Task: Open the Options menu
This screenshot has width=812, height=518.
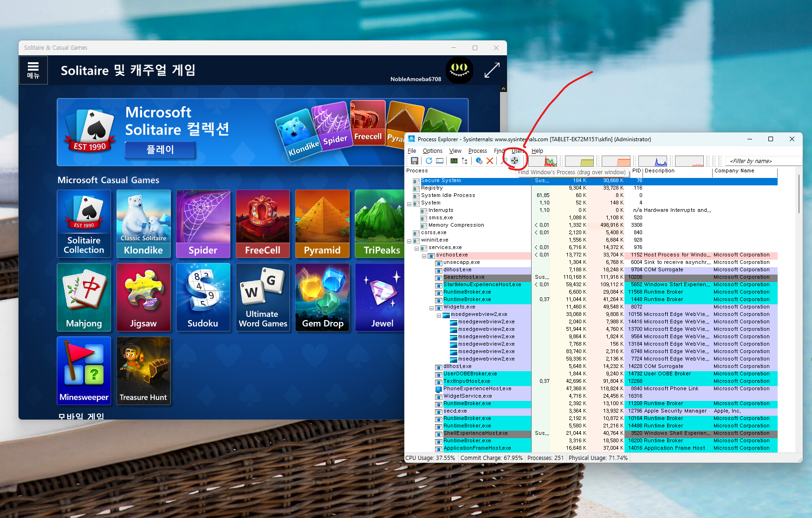Action: [x=432, y=151]
